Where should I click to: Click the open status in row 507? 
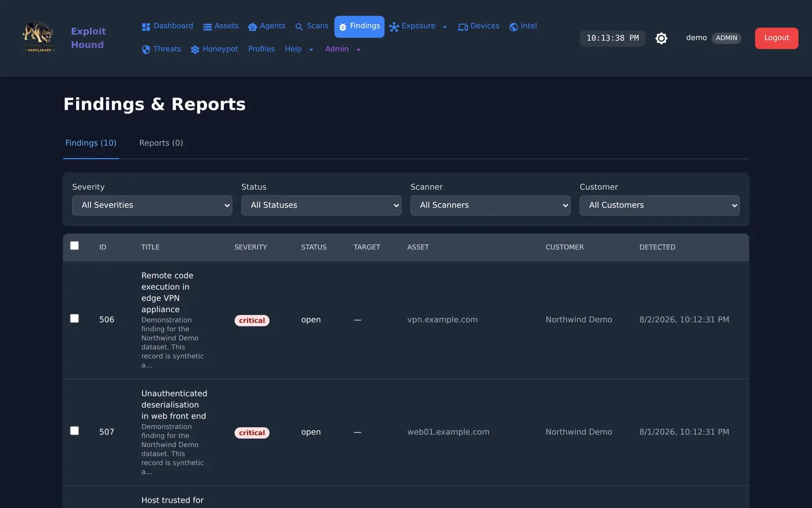tap(311, 432)
